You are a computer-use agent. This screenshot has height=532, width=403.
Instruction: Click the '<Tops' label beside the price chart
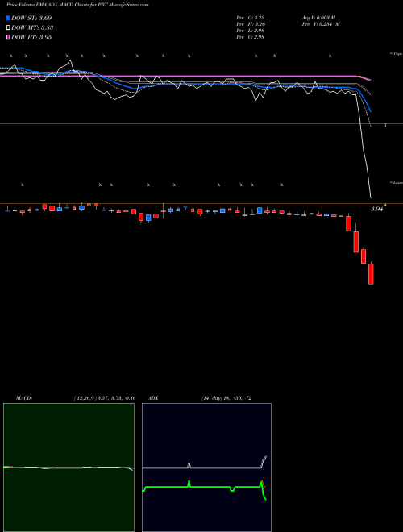tap(397, 54)
